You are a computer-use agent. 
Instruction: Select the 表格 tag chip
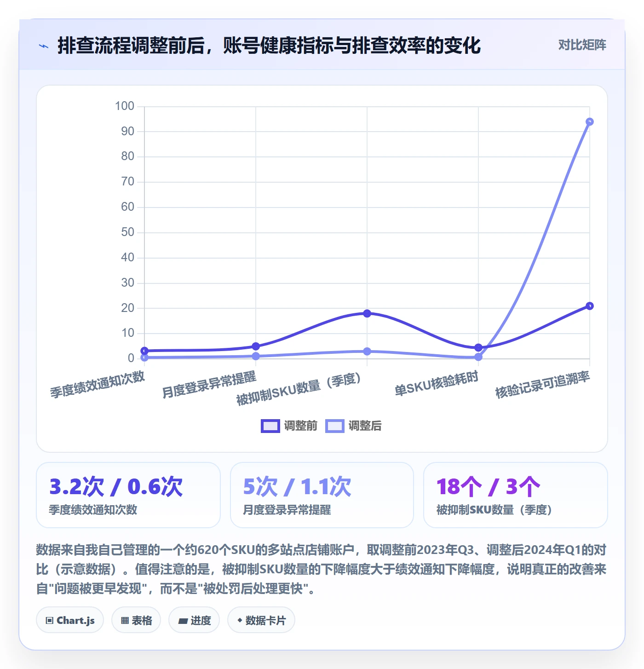[x=136, y=620]
